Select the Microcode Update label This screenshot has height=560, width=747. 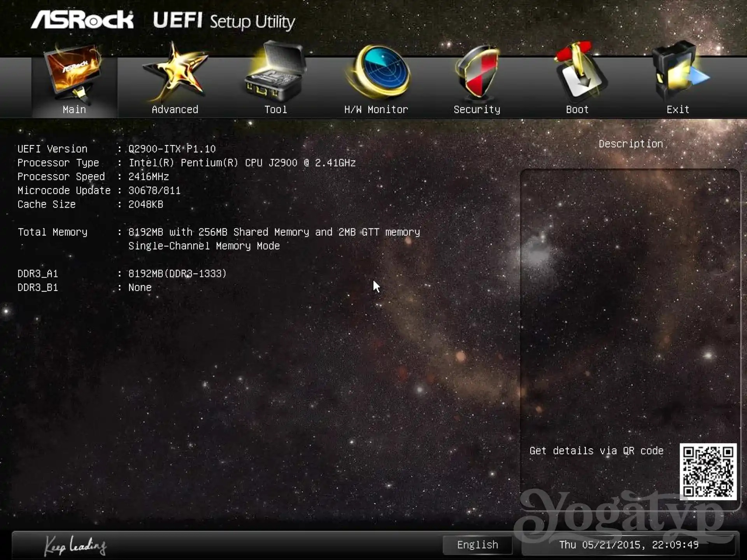64,191
